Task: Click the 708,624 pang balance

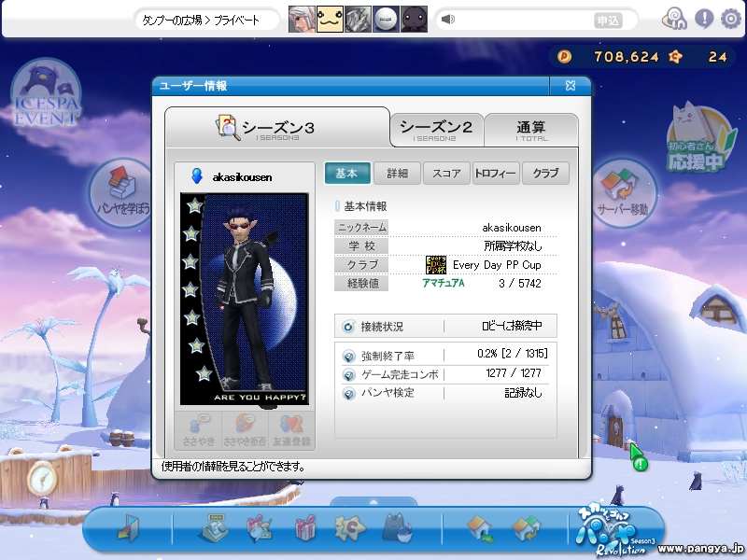Action: click(x=626, y=57)
